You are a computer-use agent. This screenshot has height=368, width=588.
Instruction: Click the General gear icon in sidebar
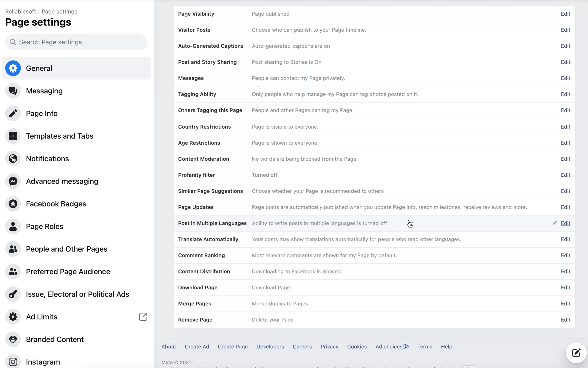click(x=13, y=68)
